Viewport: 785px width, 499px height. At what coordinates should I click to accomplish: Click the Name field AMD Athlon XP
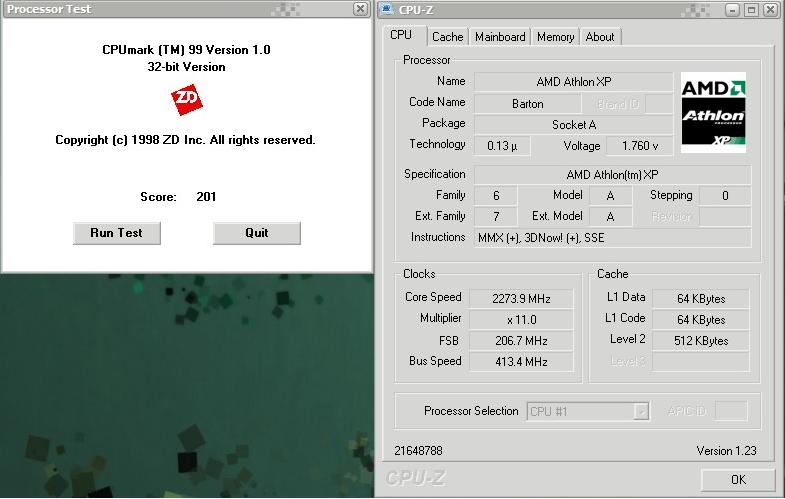click(573, 82)
